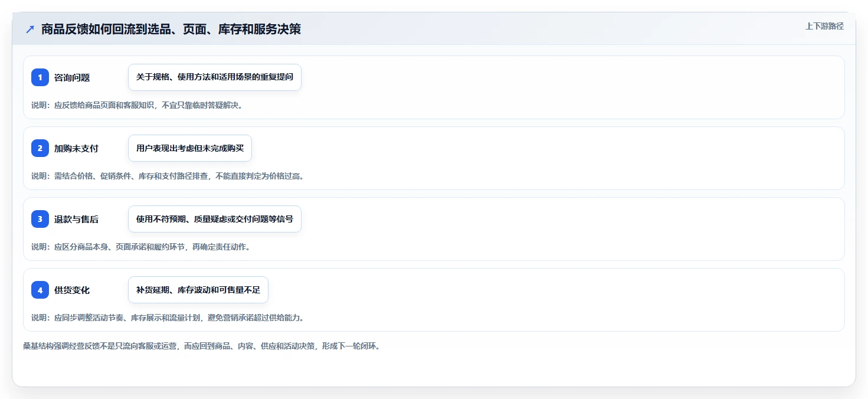The width and height of the screenshot is (868, 399).
Task: Click the arrow icon beside the title
Action: pyautogui.click(x=30, y=29)
